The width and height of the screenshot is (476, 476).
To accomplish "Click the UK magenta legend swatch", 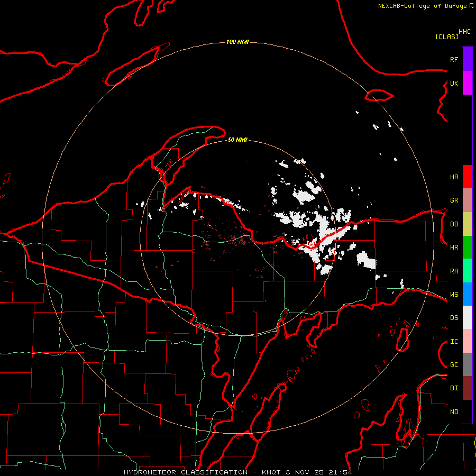I will [x=467, y=83].
